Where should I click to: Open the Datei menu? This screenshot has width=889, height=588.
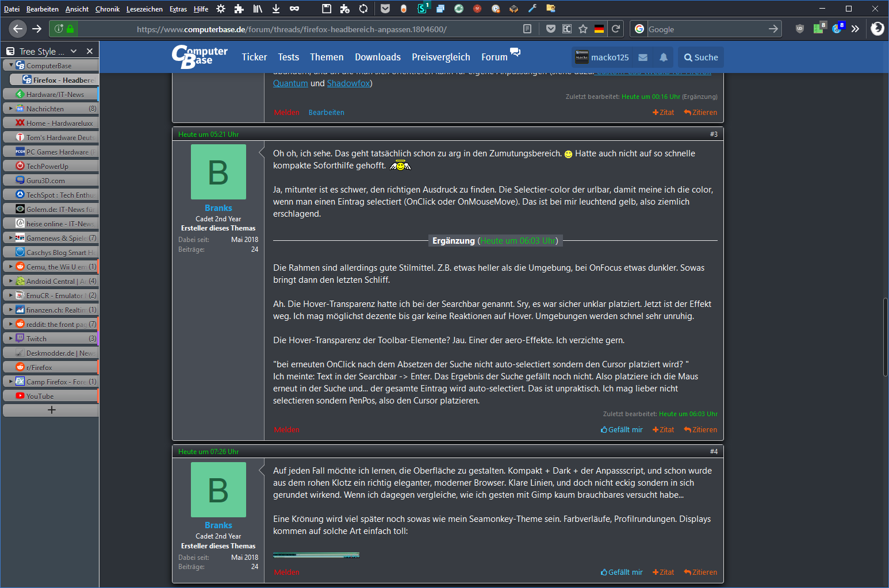coord(12,9)
